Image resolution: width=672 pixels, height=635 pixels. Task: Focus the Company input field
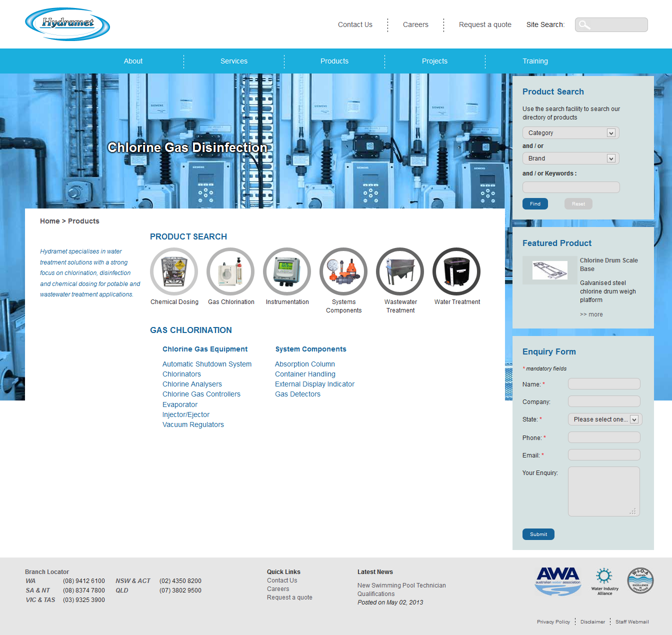pyautogui.click(x=604, y=401)
